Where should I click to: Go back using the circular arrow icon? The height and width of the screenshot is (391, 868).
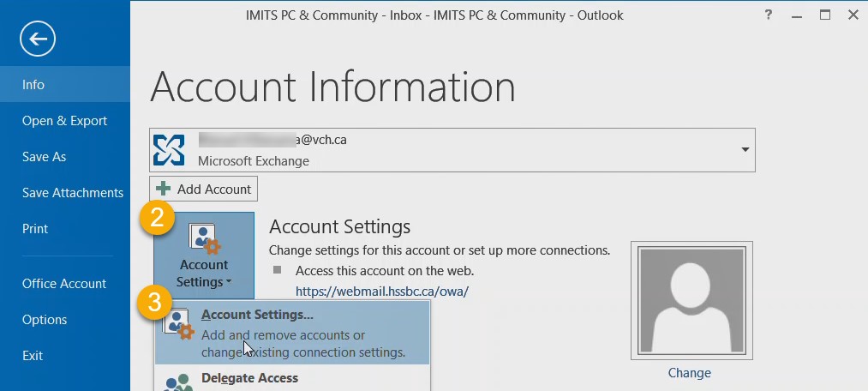tap(38, 39)
